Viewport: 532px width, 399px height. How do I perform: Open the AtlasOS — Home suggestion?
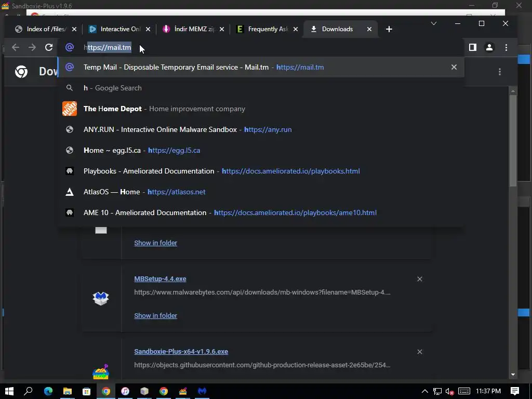pos(261,192)
